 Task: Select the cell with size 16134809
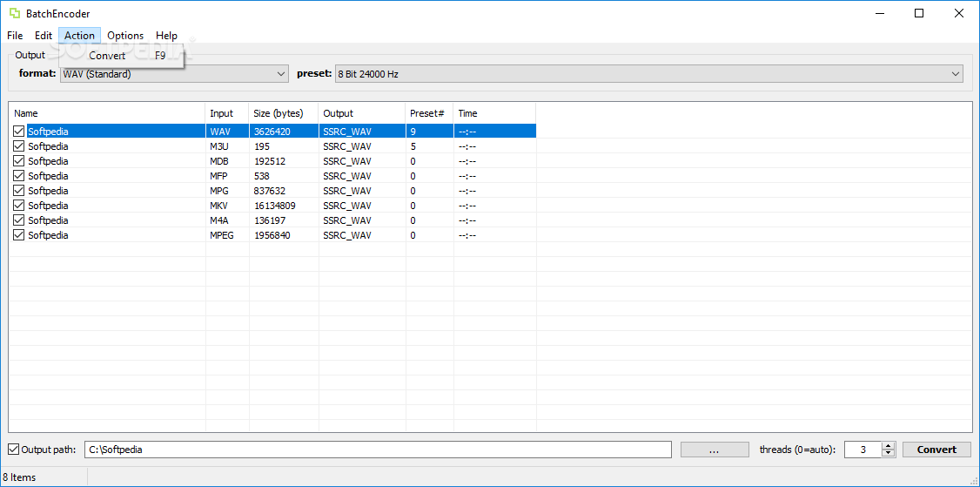point(284,206)
